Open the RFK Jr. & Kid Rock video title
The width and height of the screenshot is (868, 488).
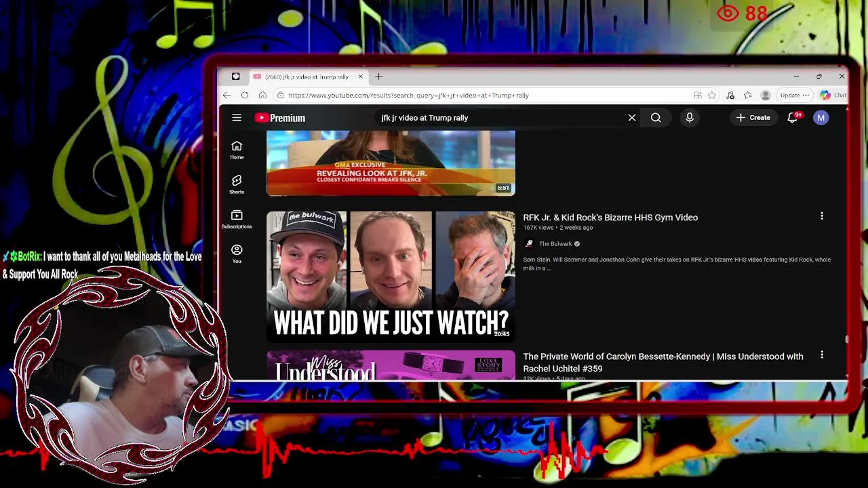[610, 218]
